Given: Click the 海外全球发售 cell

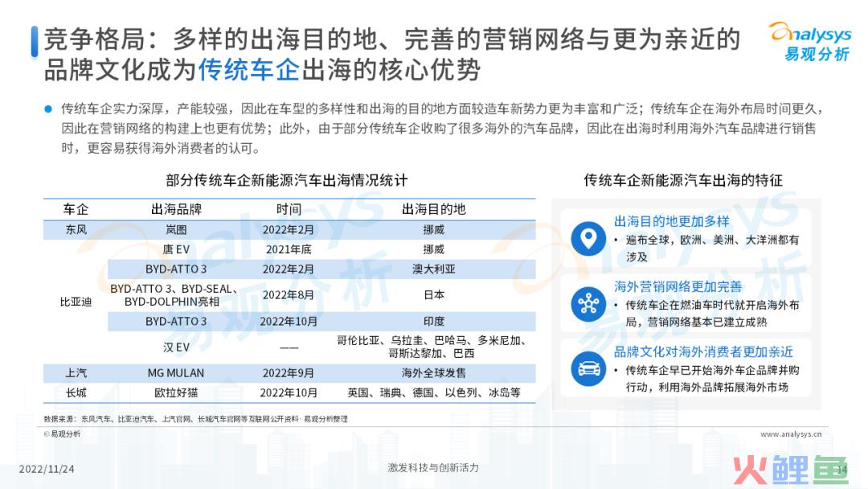Looking at the screenshot, I should coord(433,372).
